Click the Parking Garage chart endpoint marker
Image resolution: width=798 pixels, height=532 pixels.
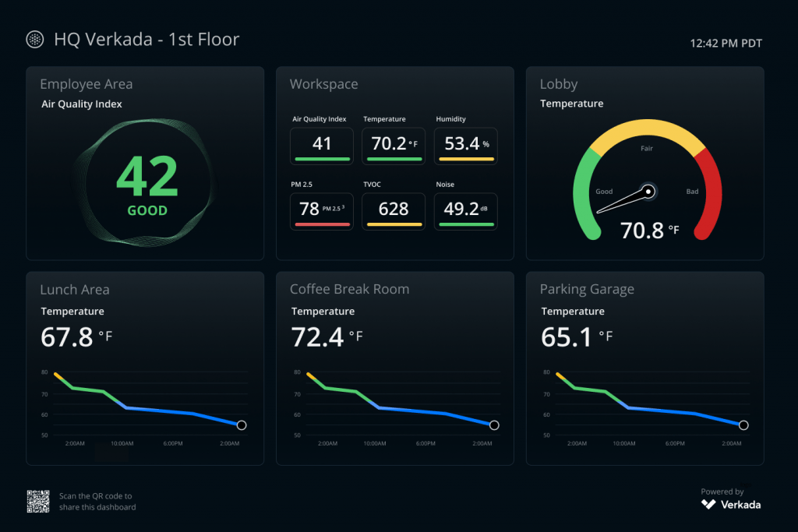tap(743, 425)
